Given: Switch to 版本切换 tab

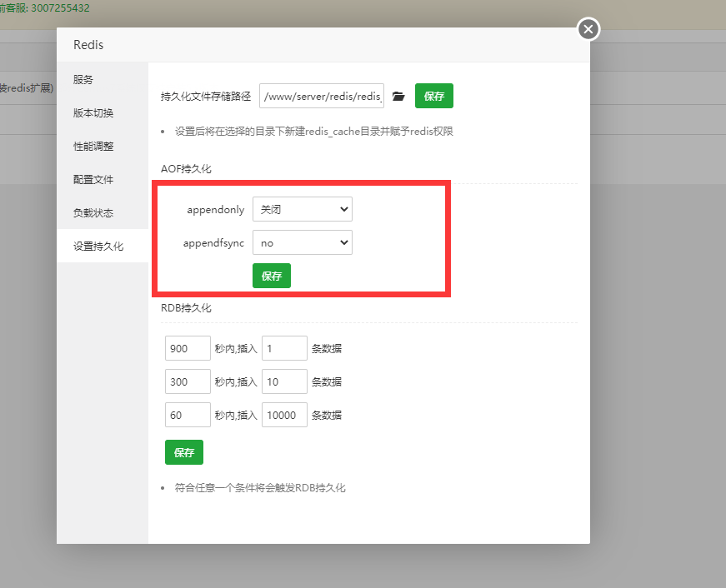Looking at the screenshot, I should tap(103, 113).
